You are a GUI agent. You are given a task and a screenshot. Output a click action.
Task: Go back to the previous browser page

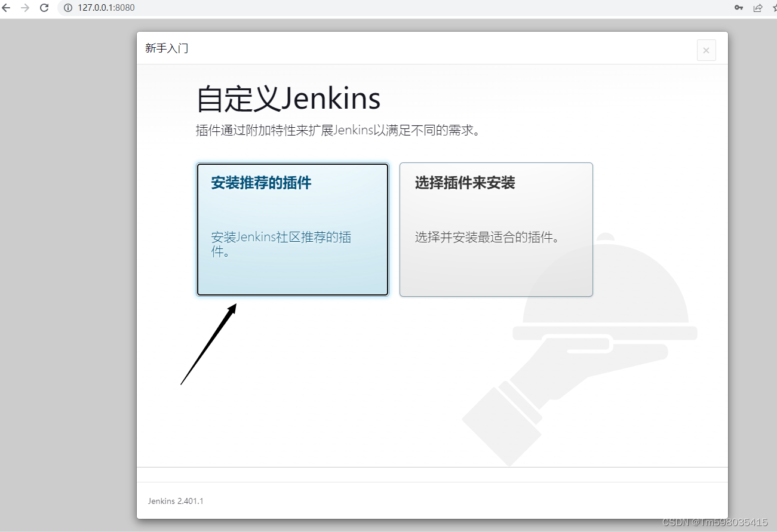point(7,8)
